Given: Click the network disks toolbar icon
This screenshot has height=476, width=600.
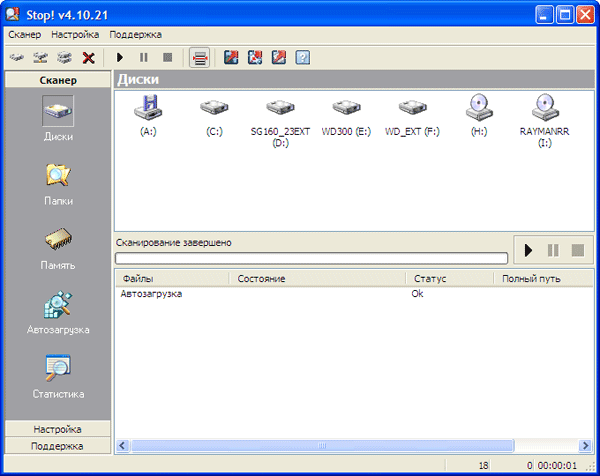Looking at the screenshot, I should [41, 58].
